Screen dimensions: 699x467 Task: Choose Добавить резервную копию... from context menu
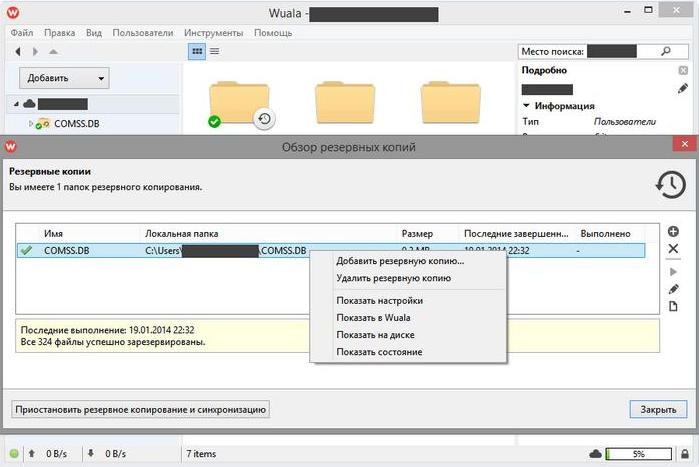coord(400,261)
